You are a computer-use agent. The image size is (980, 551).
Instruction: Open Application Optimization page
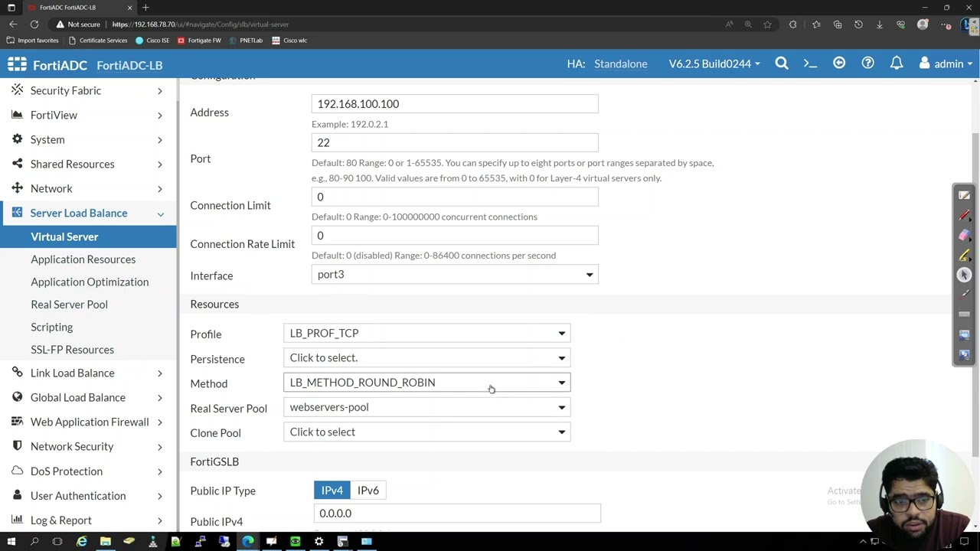coord(90,282)
